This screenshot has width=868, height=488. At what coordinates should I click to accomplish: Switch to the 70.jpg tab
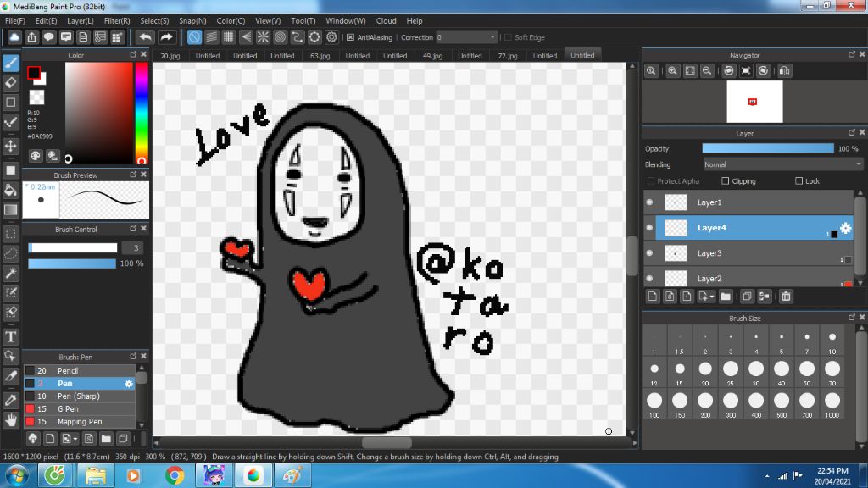170,55
